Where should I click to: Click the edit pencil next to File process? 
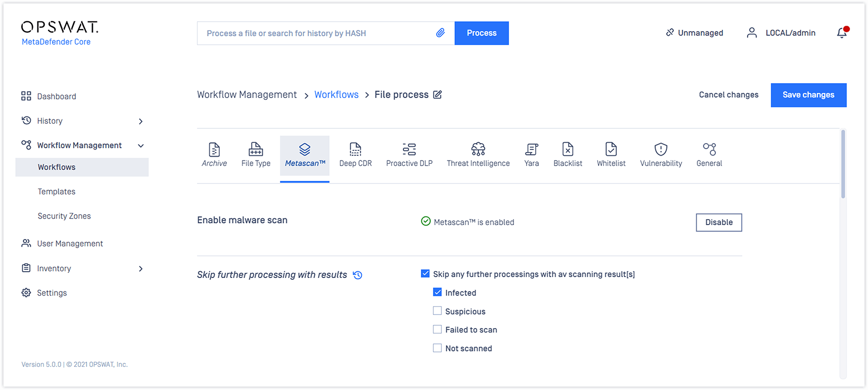438,95
